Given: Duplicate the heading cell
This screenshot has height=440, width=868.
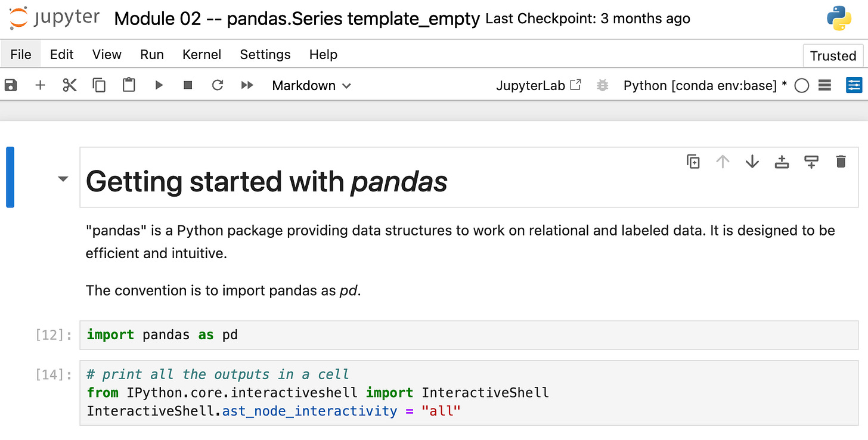Looking at the screenshot, I should (x=693, y=162).
